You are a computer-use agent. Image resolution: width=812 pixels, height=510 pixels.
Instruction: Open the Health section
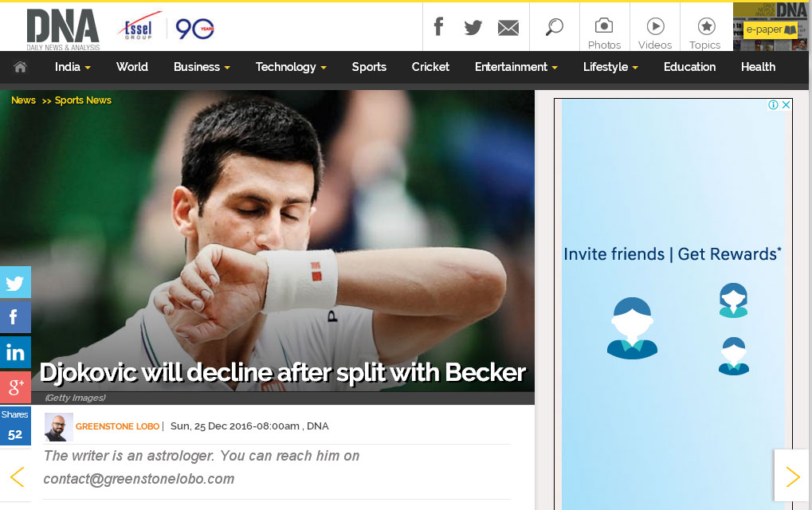point(758,67)
